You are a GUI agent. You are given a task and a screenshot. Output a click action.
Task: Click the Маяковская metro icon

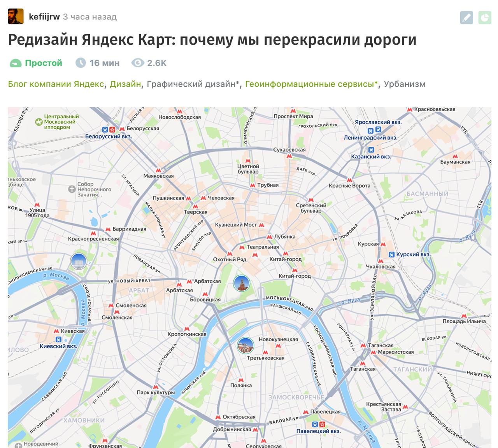(x=158, y=170)
